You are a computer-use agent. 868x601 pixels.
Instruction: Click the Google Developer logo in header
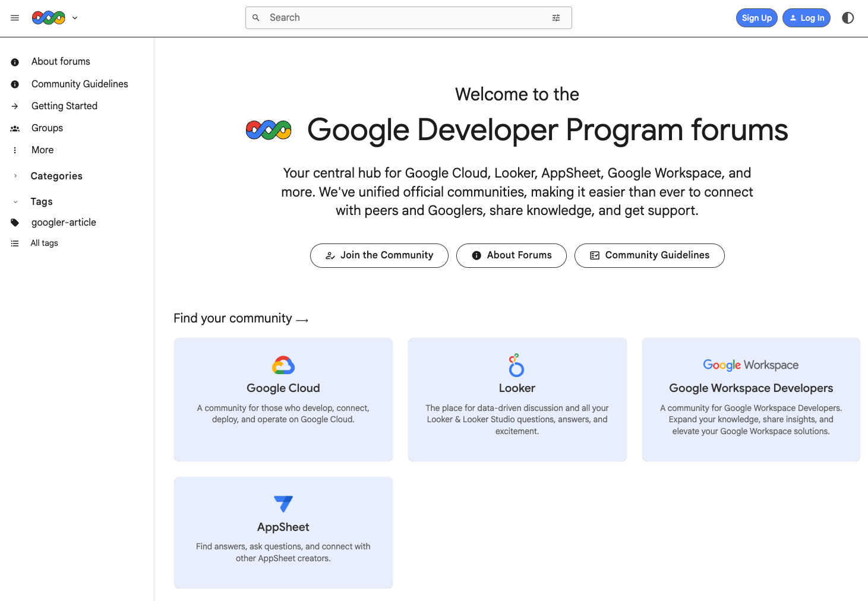tap(49, 18)
